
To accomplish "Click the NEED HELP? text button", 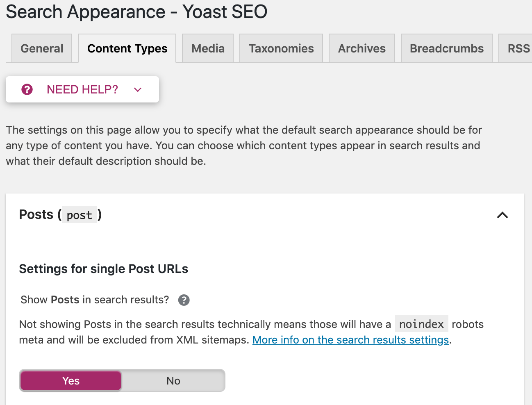I will pyautogui.click(x=82, y=89).
